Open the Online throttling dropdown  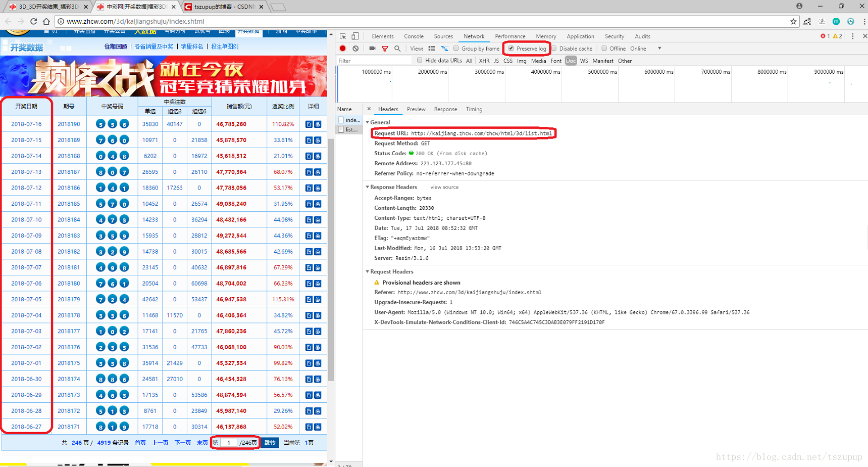click(x=646, y=49)
